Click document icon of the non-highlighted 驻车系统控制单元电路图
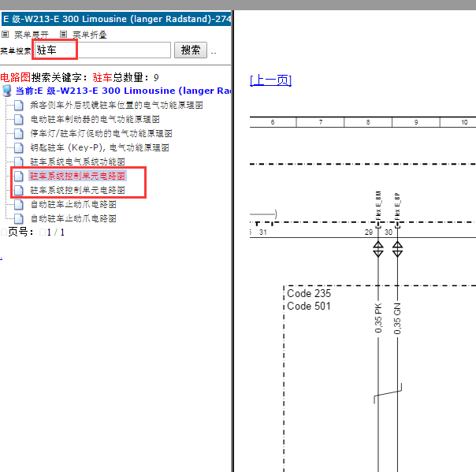Screen dimensions: 476x472 18,191
